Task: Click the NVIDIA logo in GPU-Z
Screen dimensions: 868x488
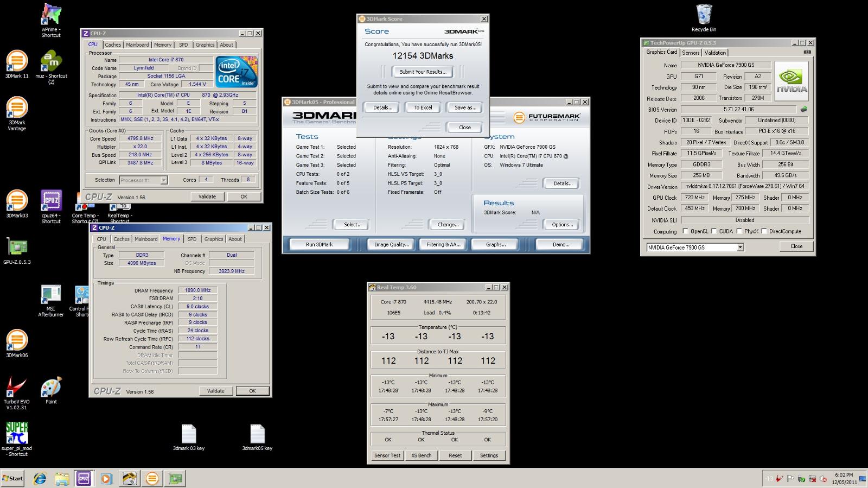Action: [x=792, y=81]
